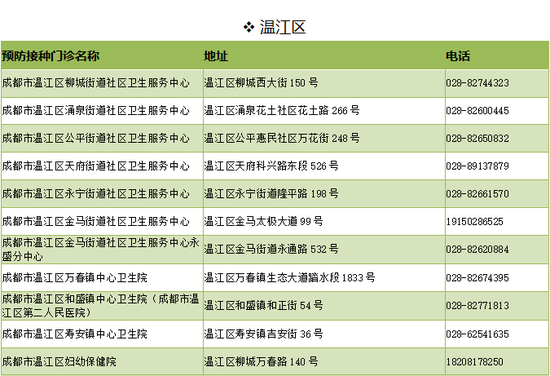Click 成都市温江区万春镇中心卫生院 clinic name
The width and height of the screenshot is (550, 376).
pos(75,278)
